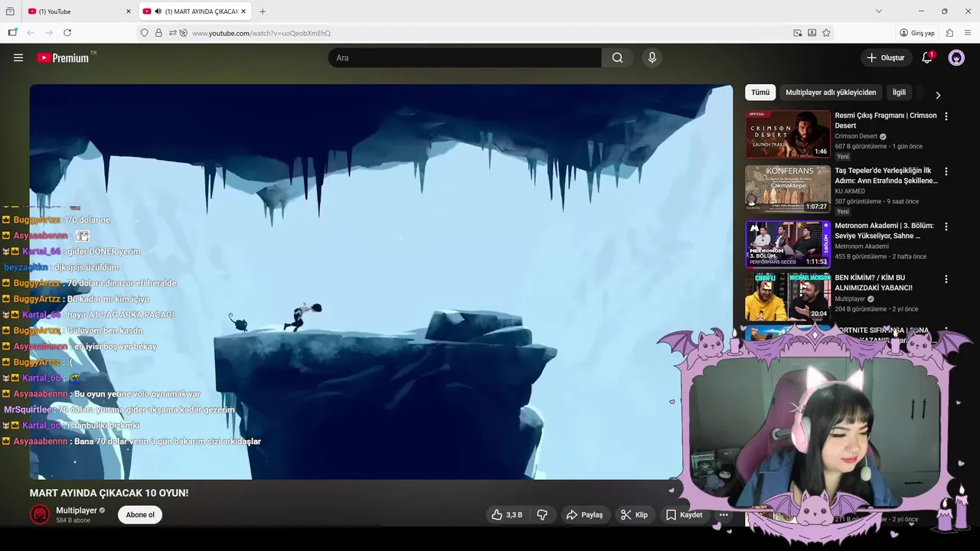Open a new browser tab
The width and height of the screenshot is (980, 551).
click(x=263, y=11)
